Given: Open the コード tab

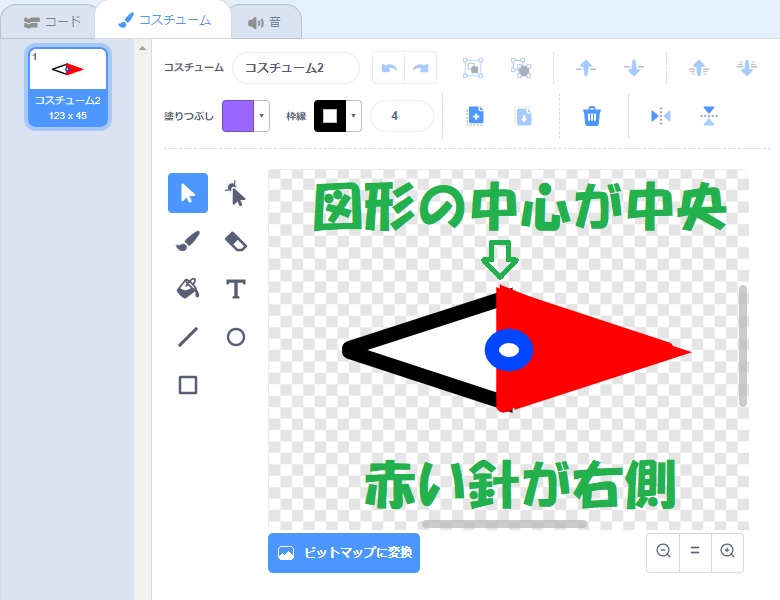Looking at the screenshot, I should 52,22.
